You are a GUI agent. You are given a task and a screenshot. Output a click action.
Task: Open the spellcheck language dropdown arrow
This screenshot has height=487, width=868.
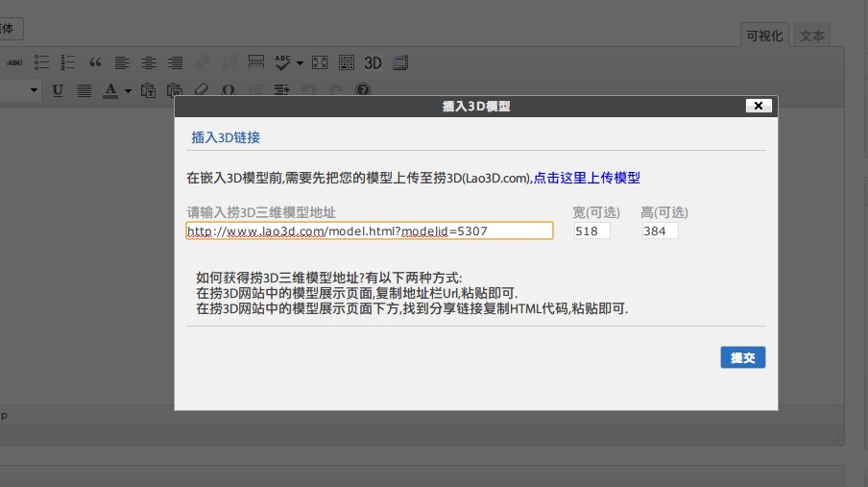300,63
